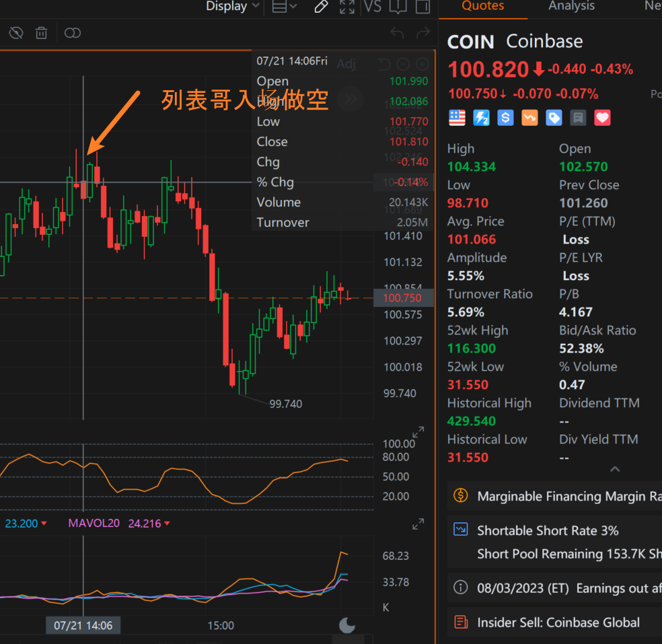Screen dimensions: 662x644
Task: Click the earnings info circle icon
Action: pyautogui.click(x=461, y=587)
